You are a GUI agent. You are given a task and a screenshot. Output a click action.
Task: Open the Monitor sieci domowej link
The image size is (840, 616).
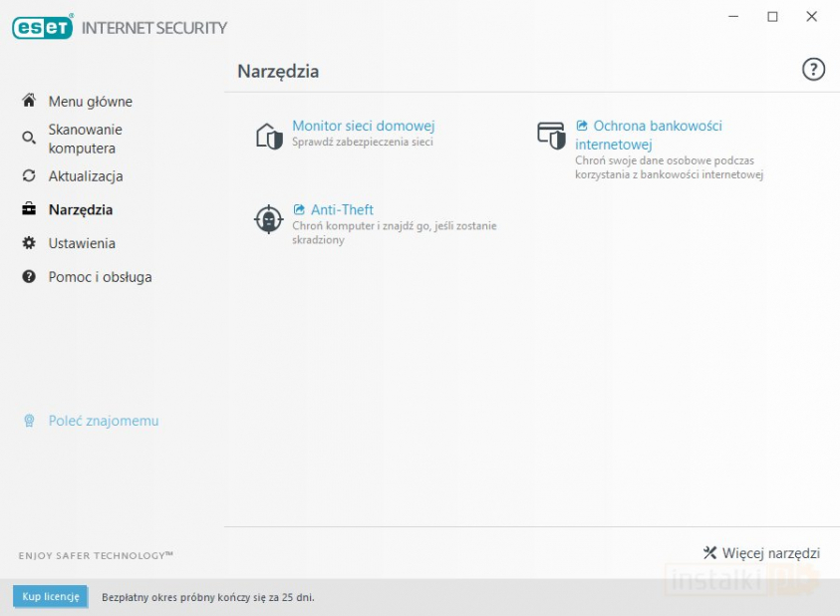363,126
